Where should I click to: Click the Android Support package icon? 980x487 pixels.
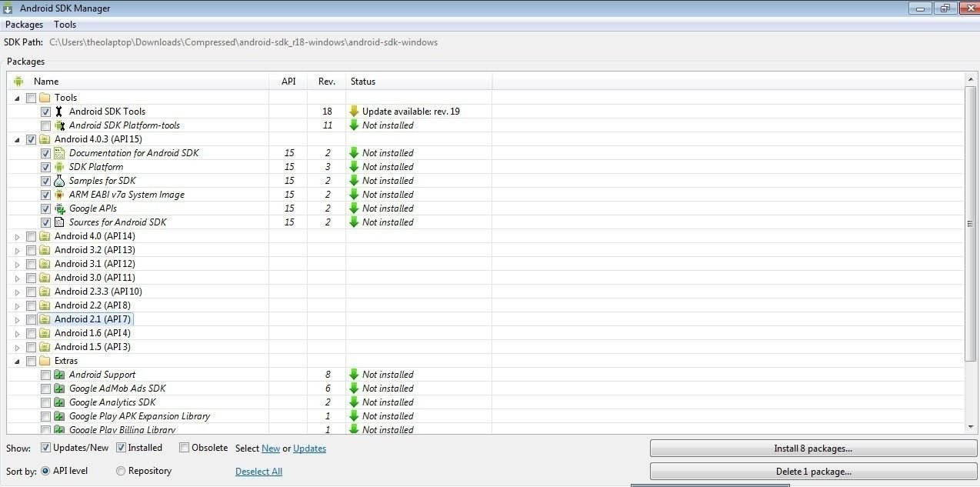coord(59,375)
